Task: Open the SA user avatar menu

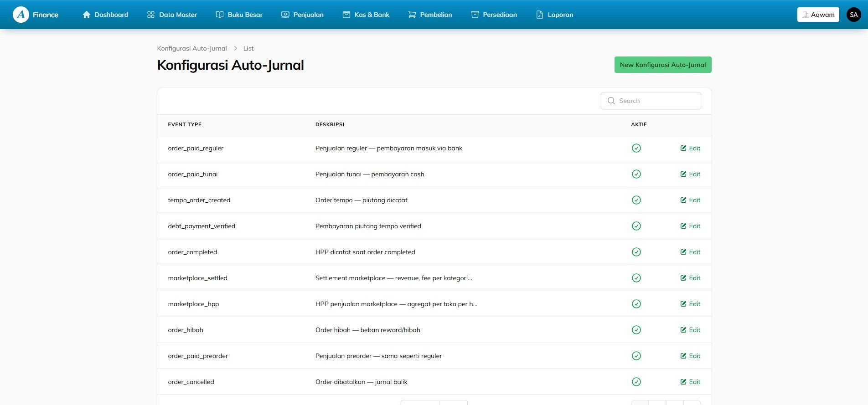Action: [x=854, y=15]
